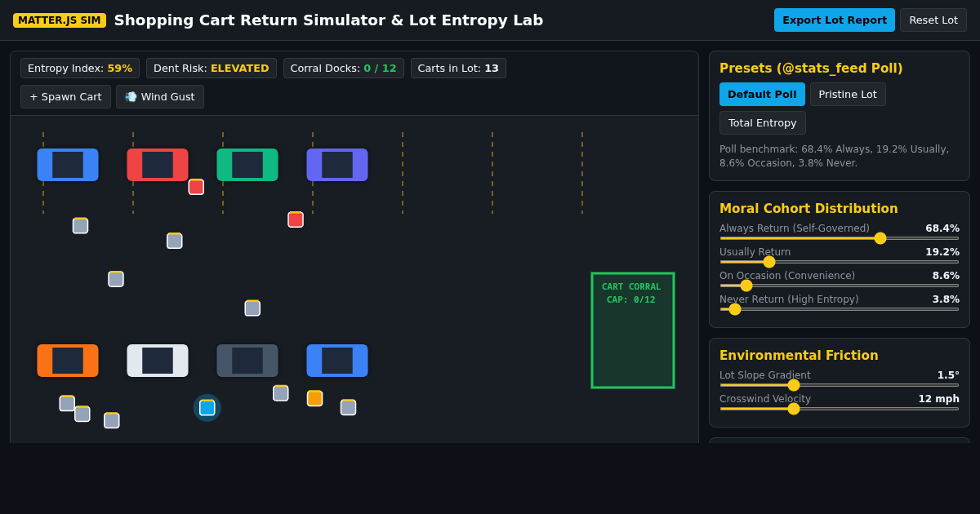Image resolution: width=980 pixels, height=514 pixels.
Task: Click the Dent Risk ELEVATED badge
Action: (x=212, y=69)
